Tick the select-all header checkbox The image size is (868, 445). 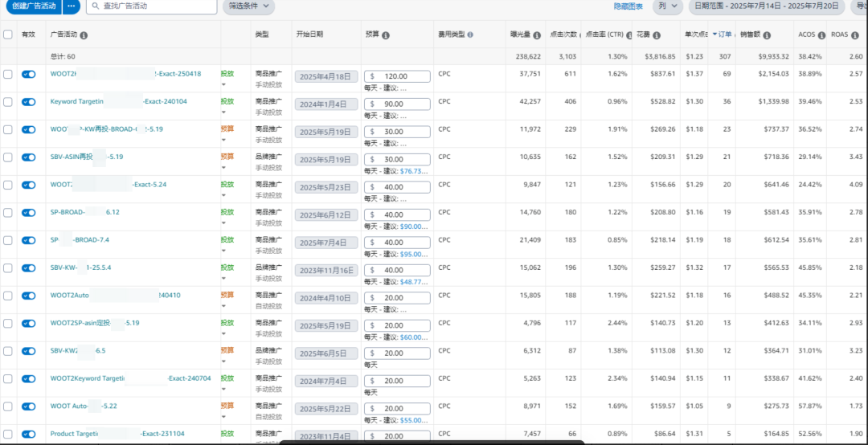(8, 35)
